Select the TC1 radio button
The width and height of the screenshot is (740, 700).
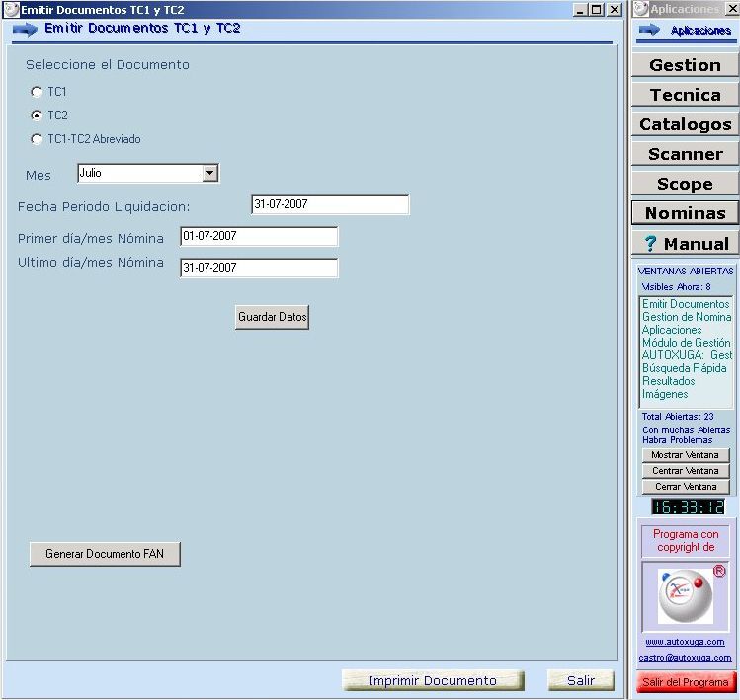pyautogui.click(x=37, y=92)
